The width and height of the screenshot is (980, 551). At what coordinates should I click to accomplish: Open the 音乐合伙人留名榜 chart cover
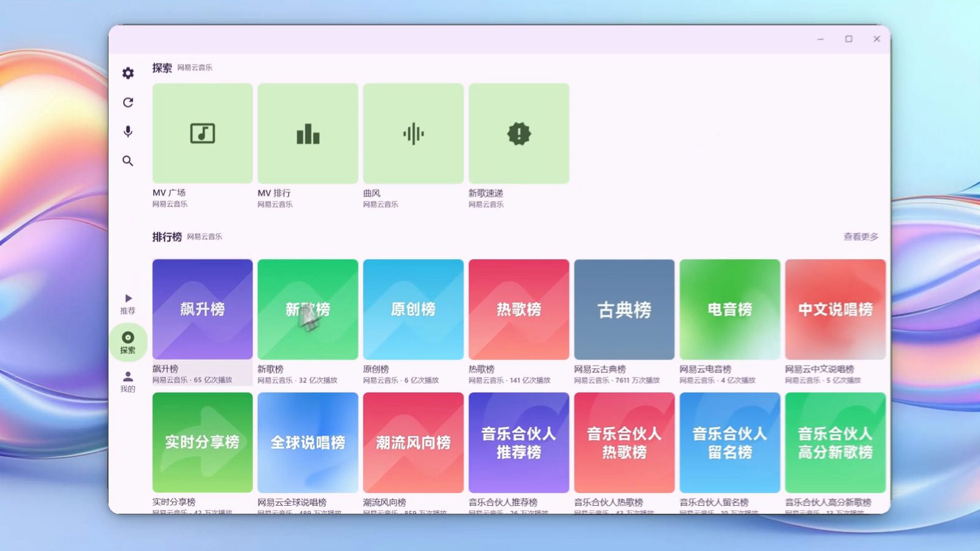729,443
